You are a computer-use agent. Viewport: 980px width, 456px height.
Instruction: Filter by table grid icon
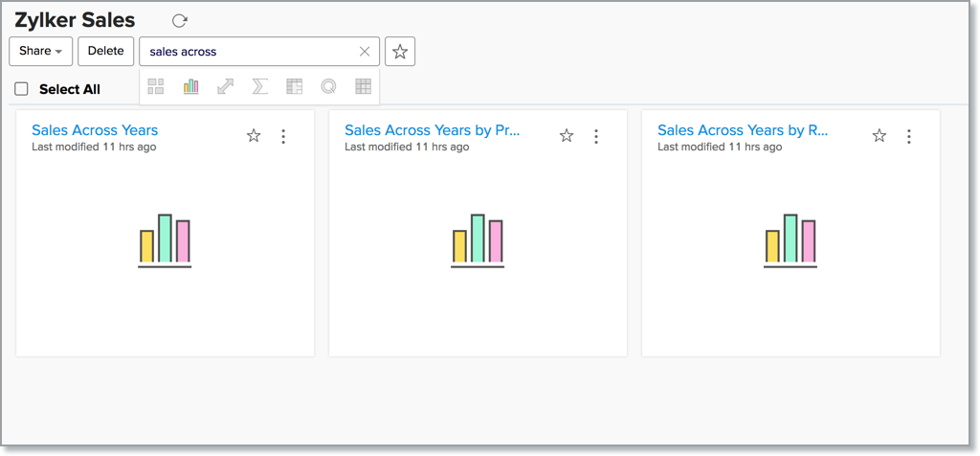tap(363, 87)
